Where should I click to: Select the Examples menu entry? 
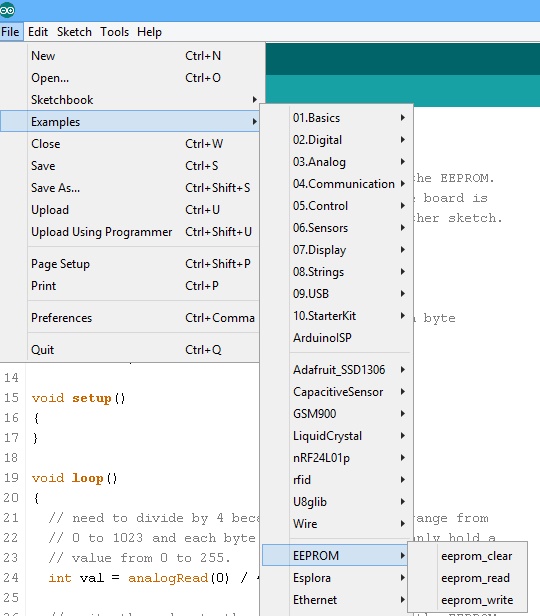[x=130, y=121]
